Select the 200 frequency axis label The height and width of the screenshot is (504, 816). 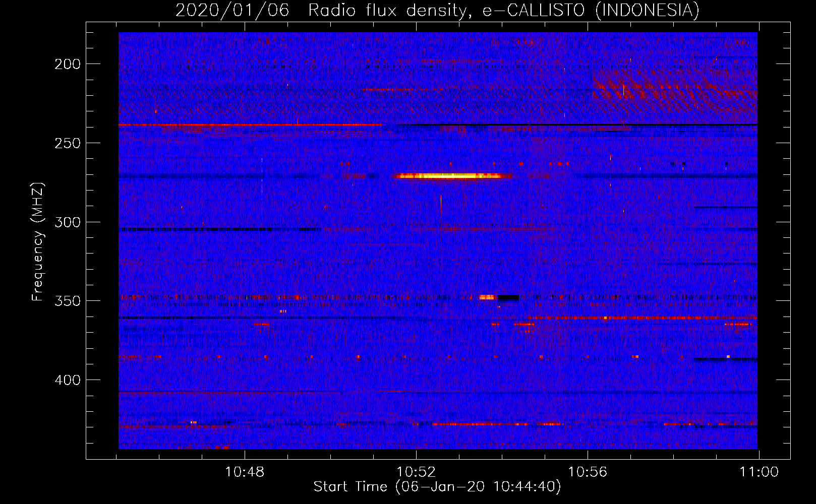point(68,64)
